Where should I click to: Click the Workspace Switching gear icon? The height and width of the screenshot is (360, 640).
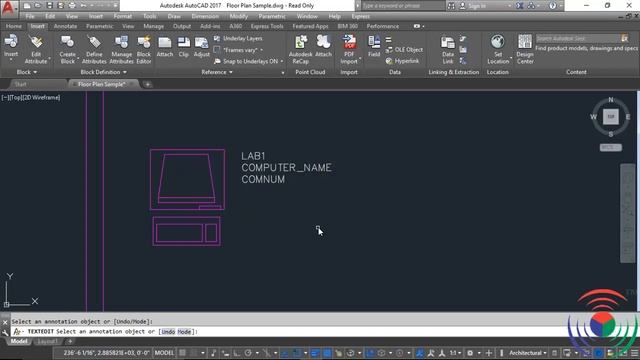click(470, 353)
